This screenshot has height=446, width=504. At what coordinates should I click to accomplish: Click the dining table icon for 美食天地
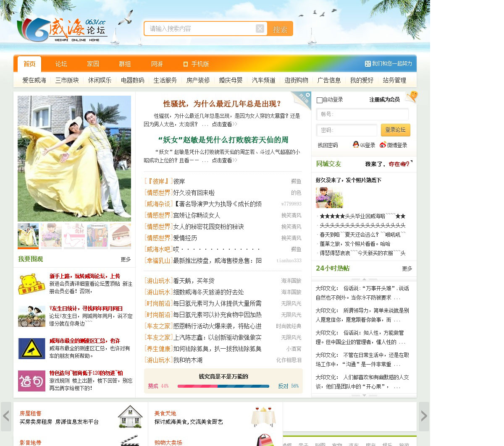tap(263, 416)
